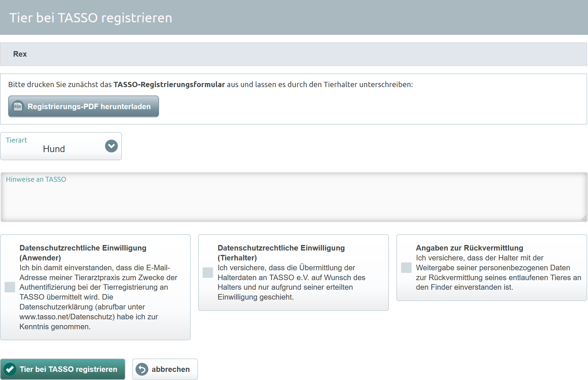Tick the Datenschutzrechtliche Einwilligung (Tierhalter) checkbox
This screenshot has height=380, width=588.
[x=208, y=273]
